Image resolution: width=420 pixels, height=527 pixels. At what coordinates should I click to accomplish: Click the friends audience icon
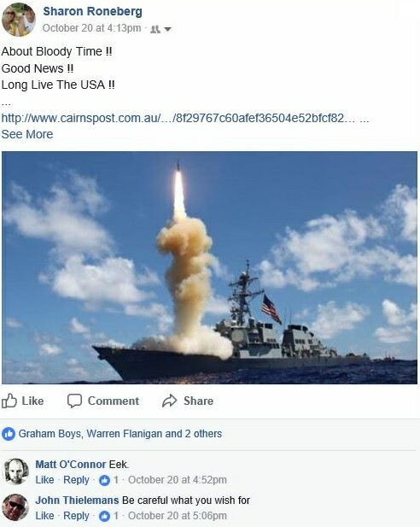coord(155,29)
